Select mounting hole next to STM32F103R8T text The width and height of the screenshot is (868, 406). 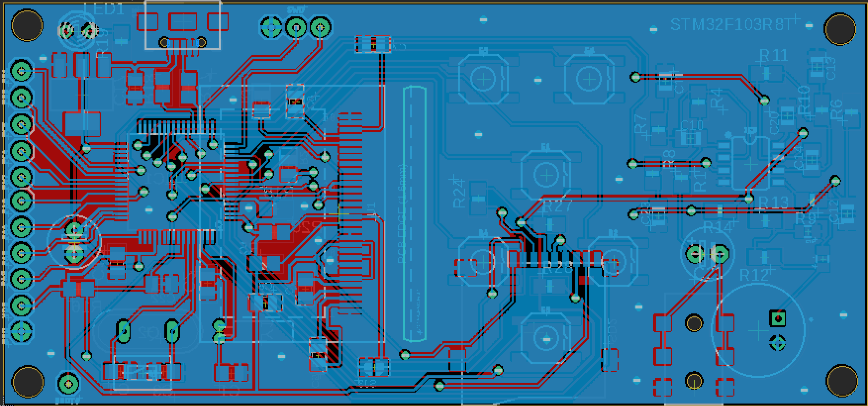click(840, 29)
